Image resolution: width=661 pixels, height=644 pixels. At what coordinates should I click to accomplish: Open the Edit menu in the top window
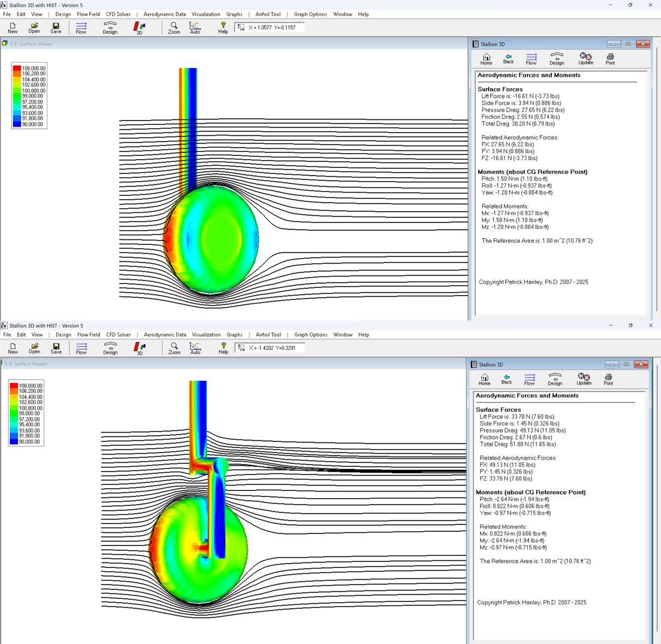click(x=21, y=14)
